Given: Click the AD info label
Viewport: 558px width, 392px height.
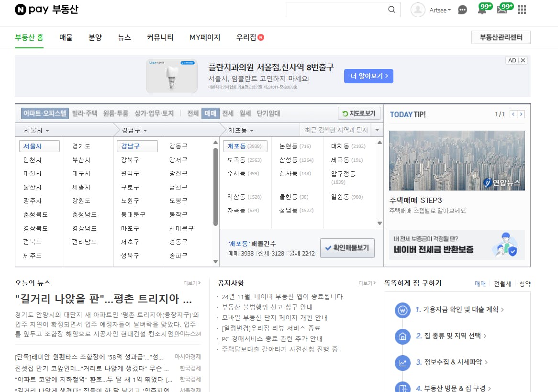Looking at the screenshot, I should tap(512, 60).
